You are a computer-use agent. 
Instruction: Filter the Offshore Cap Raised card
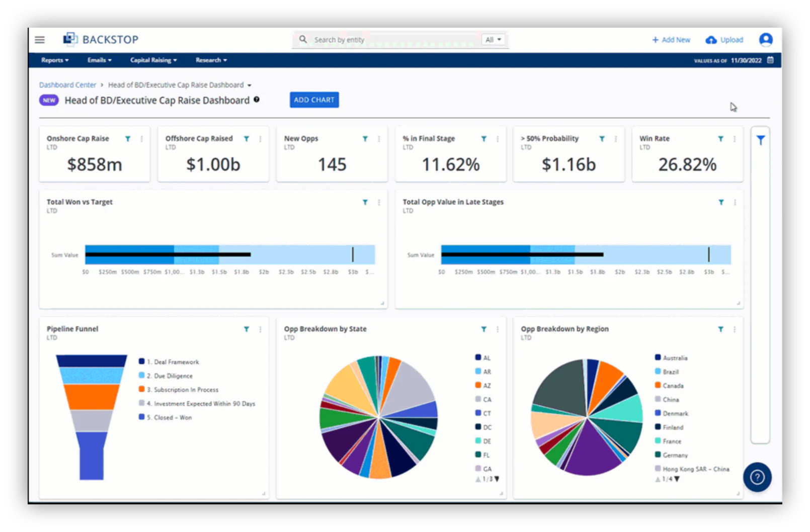(x=247, y=139)
